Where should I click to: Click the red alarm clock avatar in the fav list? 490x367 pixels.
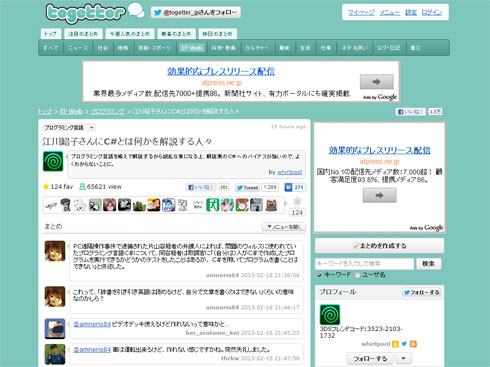242,205
